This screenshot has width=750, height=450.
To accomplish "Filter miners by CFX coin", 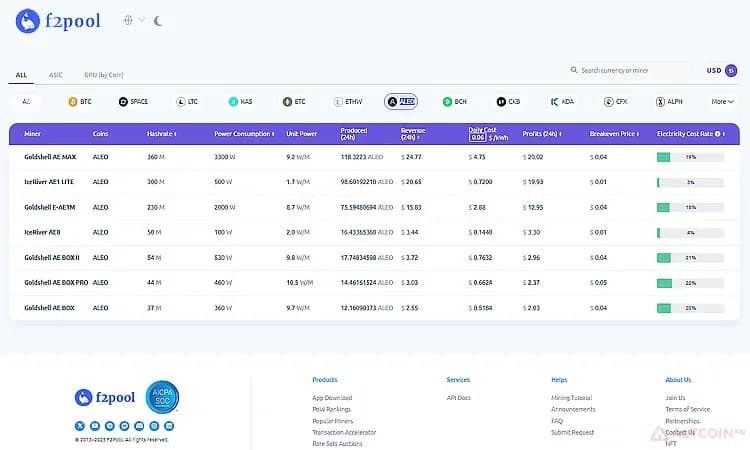I will click(x=616, y=101).
